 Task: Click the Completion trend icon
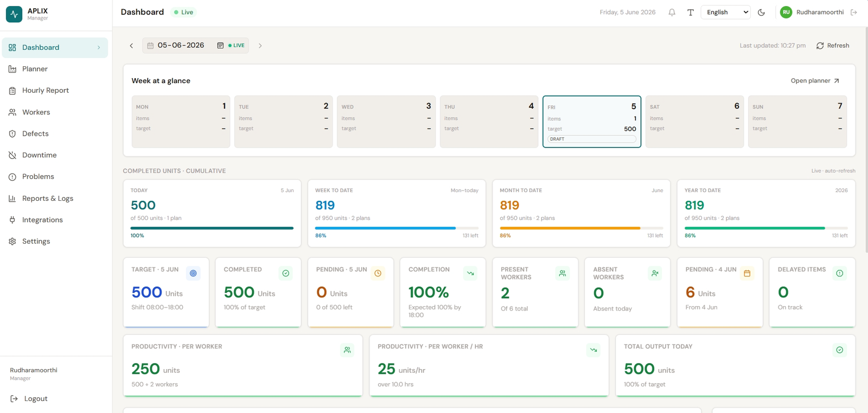[x=470, y=274]
